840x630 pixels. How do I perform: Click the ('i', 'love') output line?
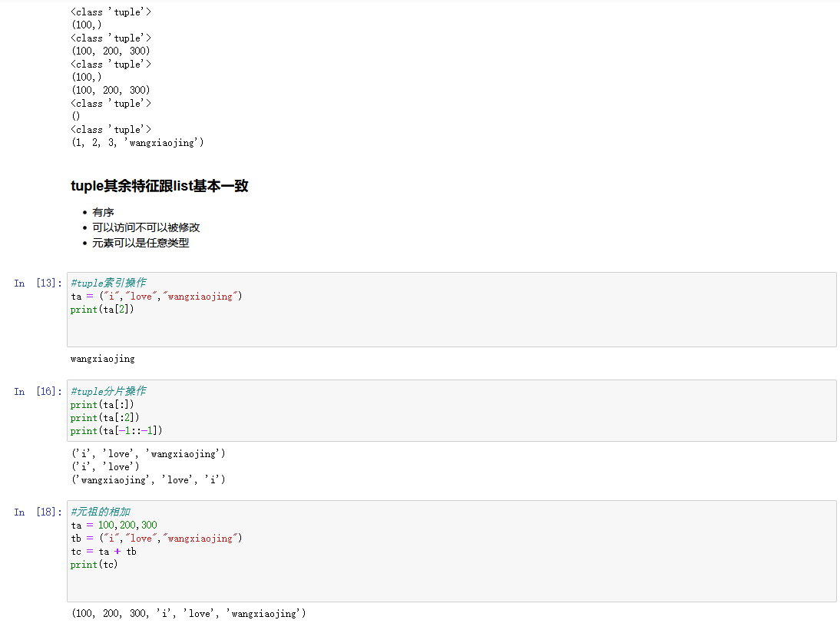pyautogui.click(x=105, y=467)
